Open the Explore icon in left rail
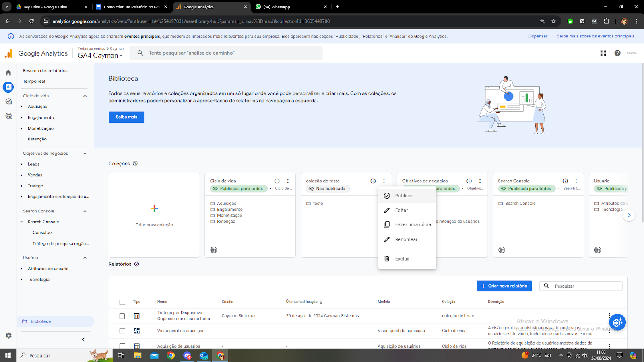 click(8, 101)
